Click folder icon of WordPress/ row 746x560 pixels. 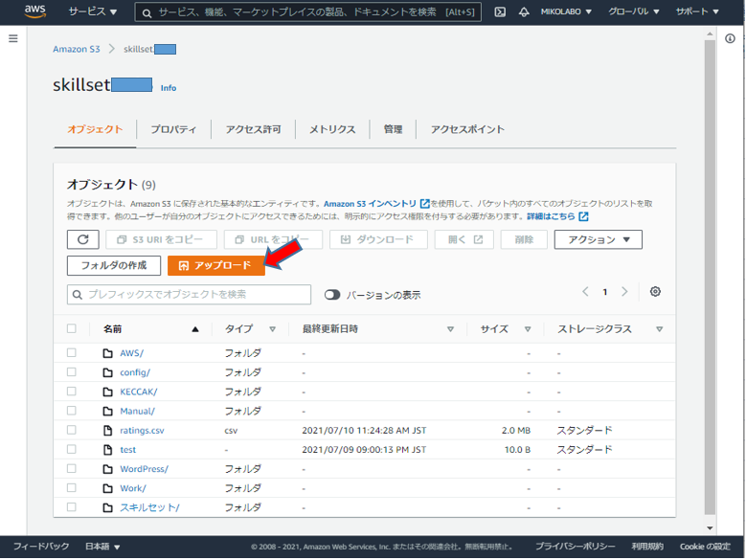(x=108, y=469)
